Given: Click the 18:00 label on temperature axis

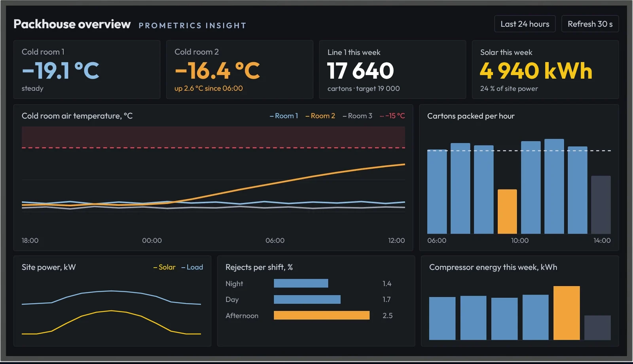Looking at the screenshot, I should (30, 240).
